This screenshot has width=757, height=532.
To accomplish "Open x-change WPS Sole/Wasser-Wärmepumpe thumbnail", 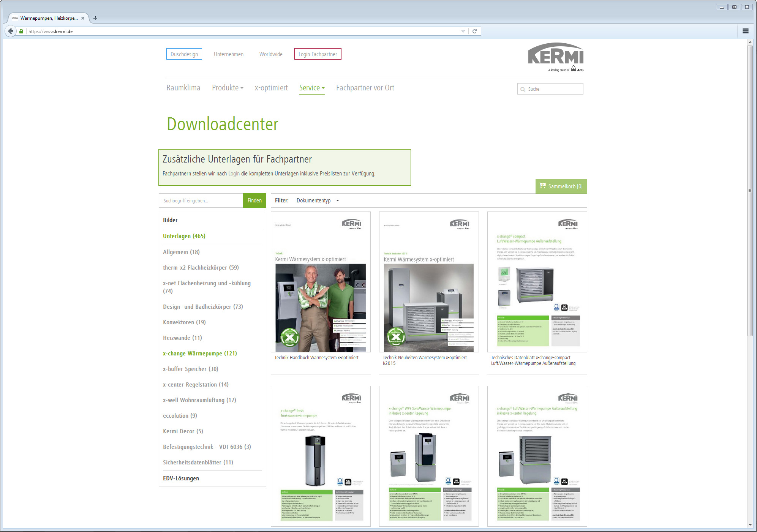I will tap(429, 456).
